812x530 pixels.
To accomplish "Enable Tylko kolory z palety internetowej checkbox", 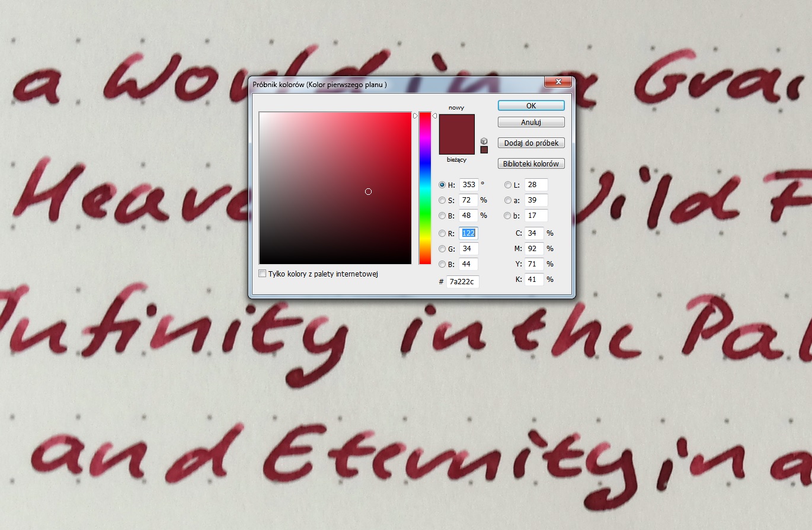I will coord(263,274).
